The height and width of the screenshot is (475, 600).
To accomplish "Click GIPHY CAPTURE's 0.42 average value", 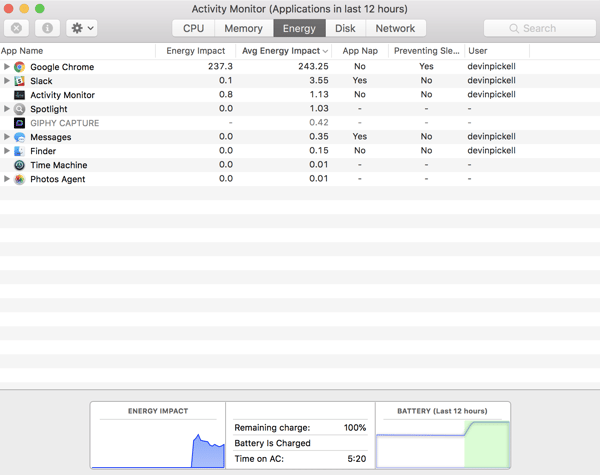I will pyautogui.click(x=319, y=122).
